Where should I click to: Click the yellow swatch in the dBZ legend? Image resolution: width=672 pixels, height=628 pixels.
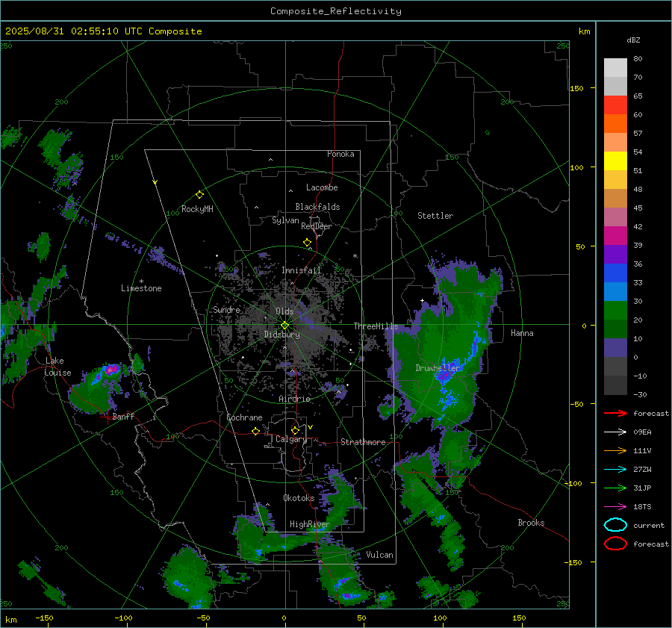tap(615, 161)
